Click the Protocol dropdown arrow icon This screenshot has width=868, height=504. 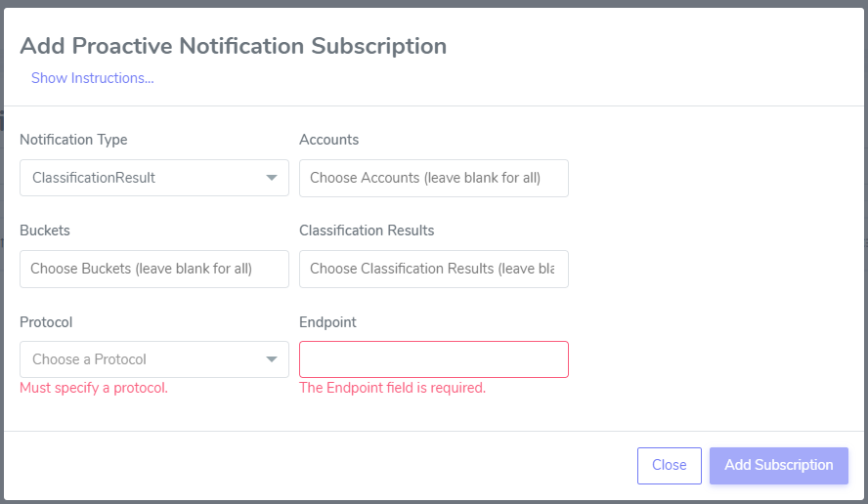272,359
